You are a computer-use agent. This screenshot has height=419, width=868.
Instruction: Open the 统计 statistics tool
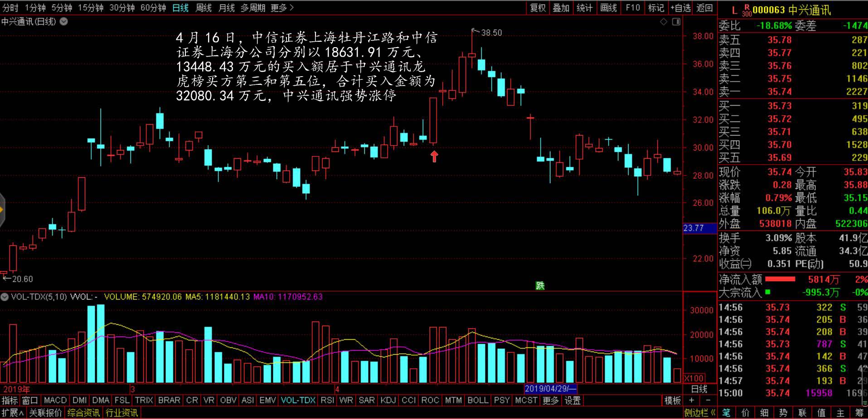[x=585, y=8]
